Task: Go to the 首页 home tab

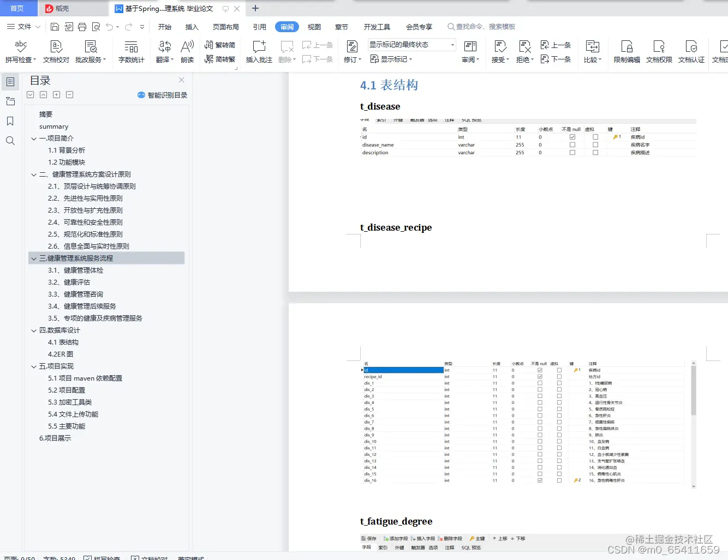Action: coord(17,8)
